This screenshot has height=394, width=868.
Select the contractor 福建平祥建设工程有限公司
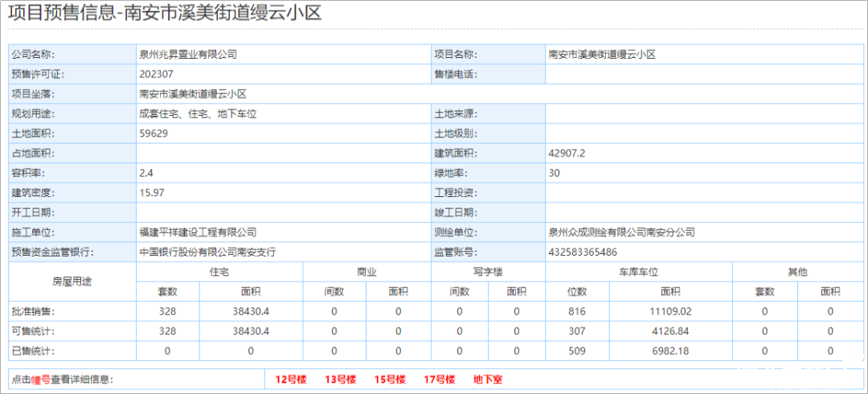tap(198, 232)
